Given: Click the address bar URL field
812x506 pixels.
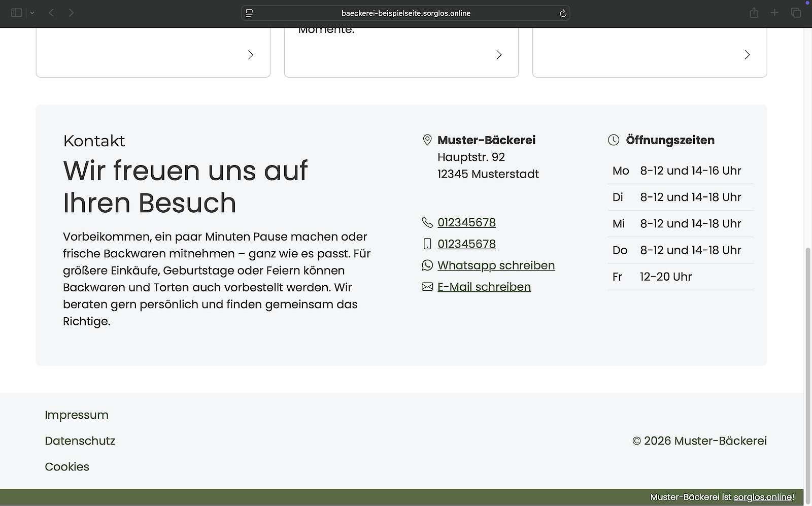Looking at the screenshot, I should tap(405, 13).
